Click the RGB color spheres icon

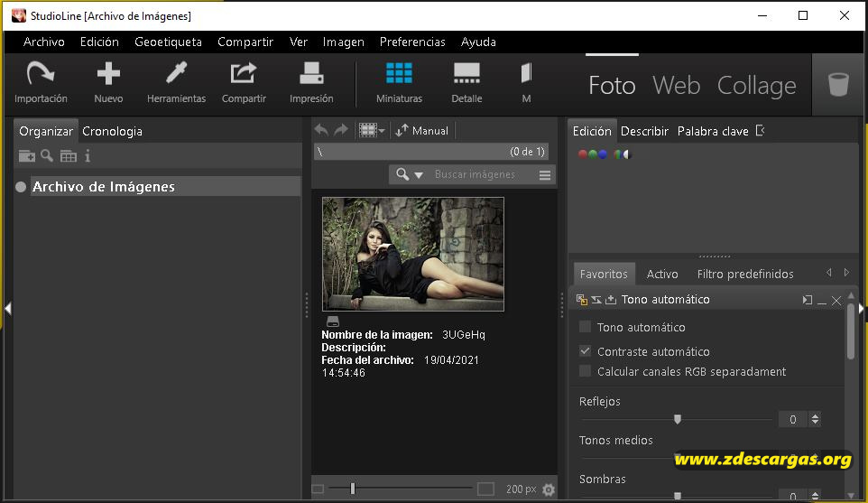pyautogui.click(x=592, y=154)
